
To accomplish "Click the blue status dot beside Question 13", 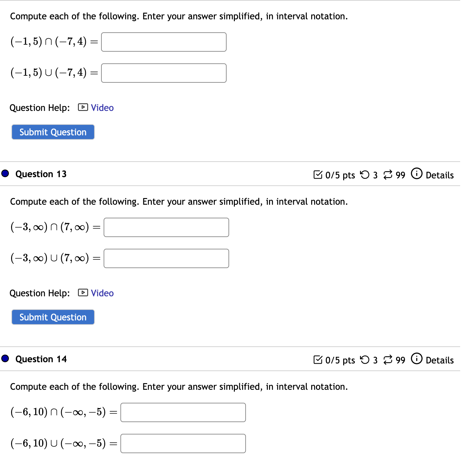I will [x=5, y=173].
